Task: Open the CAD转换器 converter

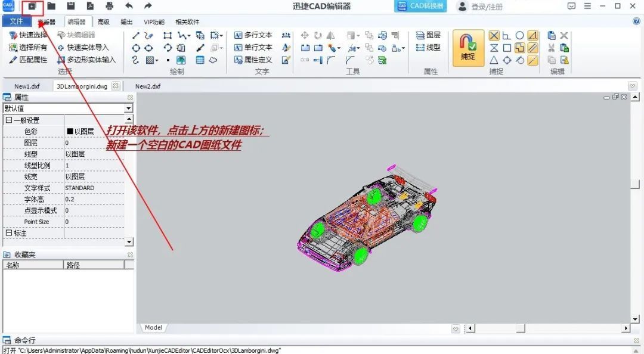Action: click(420, 7)
